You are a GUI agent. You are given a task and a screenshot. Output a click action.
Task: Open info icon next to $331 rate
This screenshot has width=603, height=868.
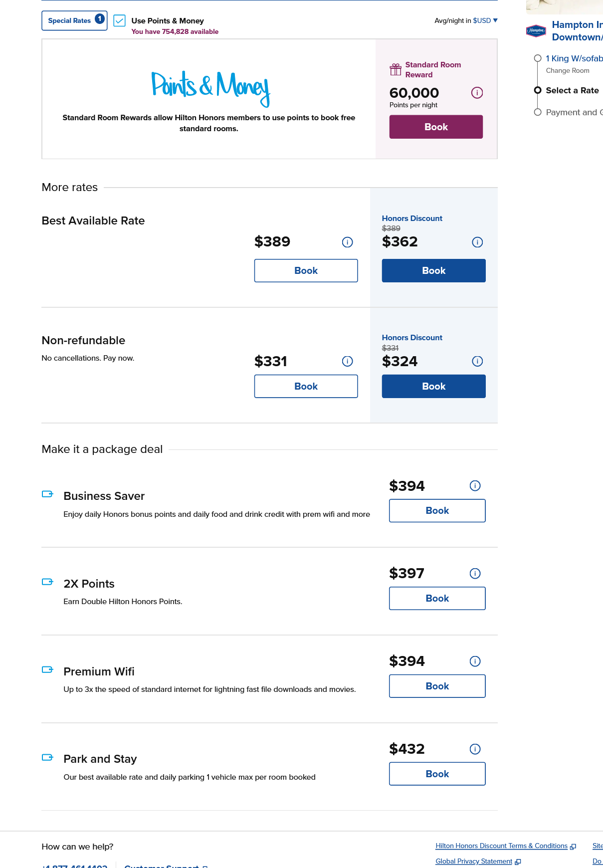tap(348, 361)
